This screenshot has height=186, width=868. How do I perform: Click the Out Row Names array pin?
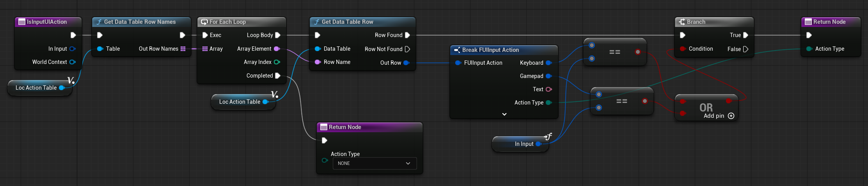tap(183, 49)
